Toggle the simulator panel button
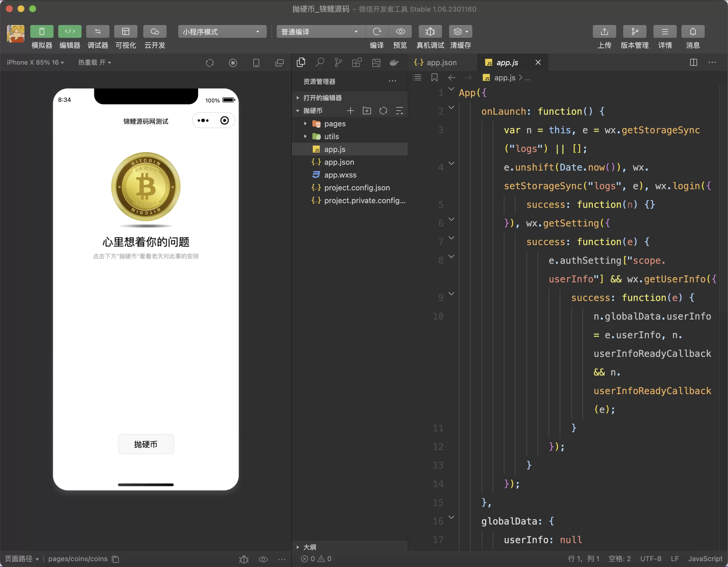 point(42,32)
